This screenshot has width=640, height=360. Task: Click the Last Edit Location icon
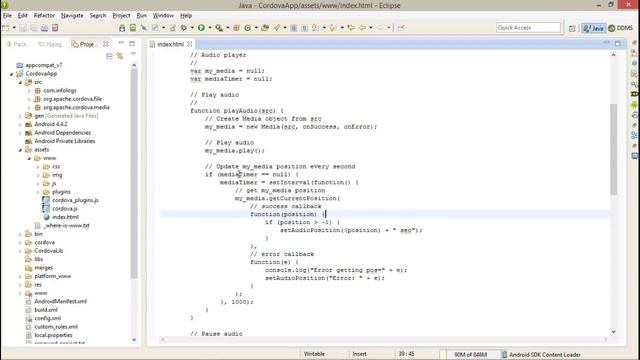(x=351, y=28)
